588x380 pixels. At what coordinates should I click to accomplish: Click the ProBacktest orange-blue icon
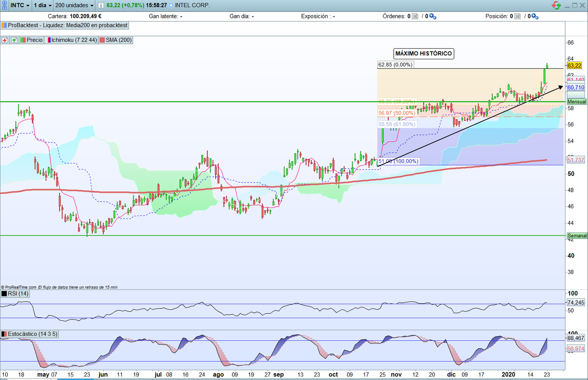pos(4,25)
